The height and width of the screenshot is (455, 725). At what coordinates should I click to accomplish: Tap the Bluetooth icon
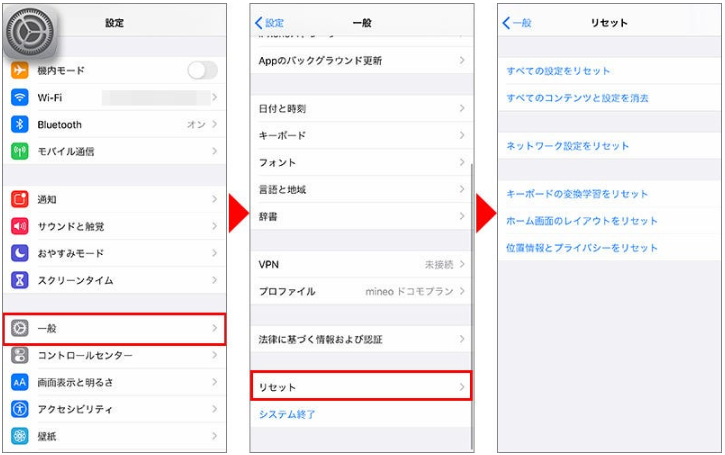tap(19, 124)
